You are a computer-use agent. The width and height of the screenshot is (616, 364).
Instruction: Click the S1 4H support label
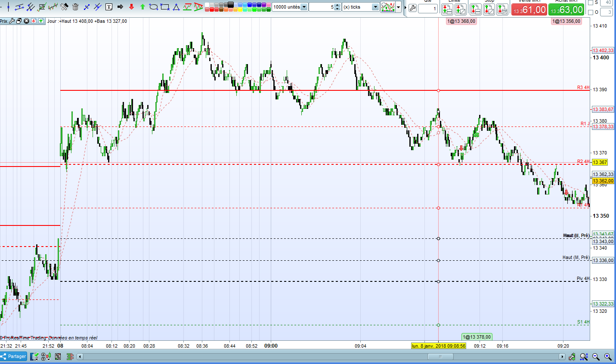coord(583,322)
